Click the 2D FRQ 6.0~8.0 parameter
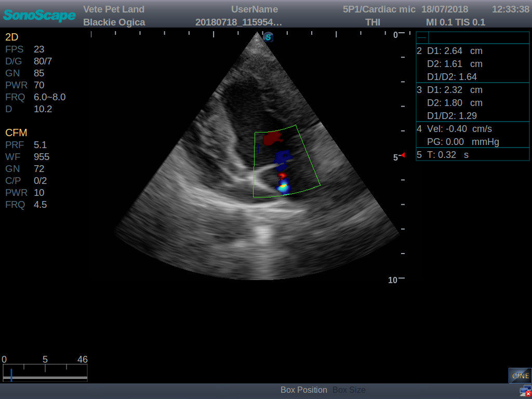 tap(35, 97)
